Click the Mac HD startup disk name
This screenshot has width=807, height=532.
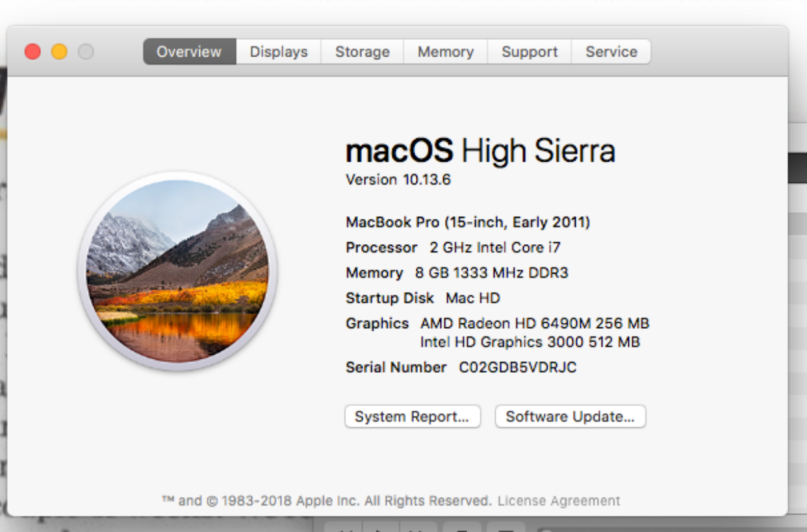point(473,298)
